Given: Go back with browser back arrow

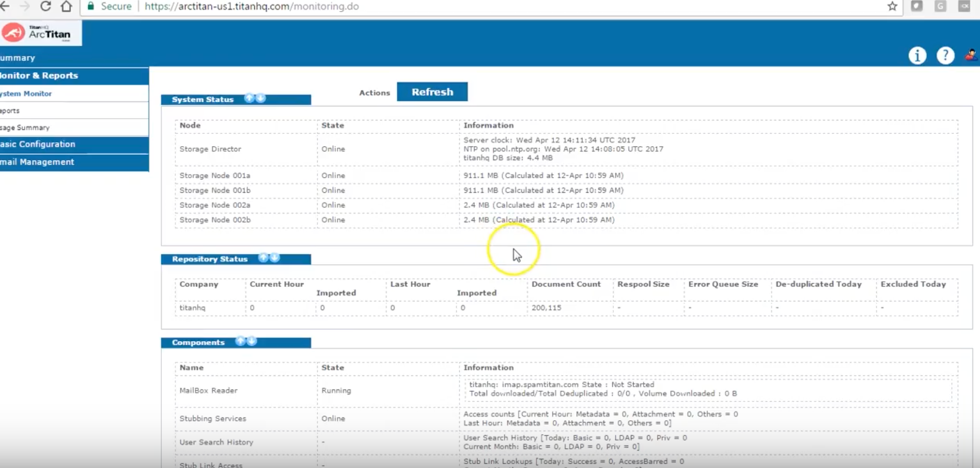Looking at the screenshot, I should tap(5, 6).
